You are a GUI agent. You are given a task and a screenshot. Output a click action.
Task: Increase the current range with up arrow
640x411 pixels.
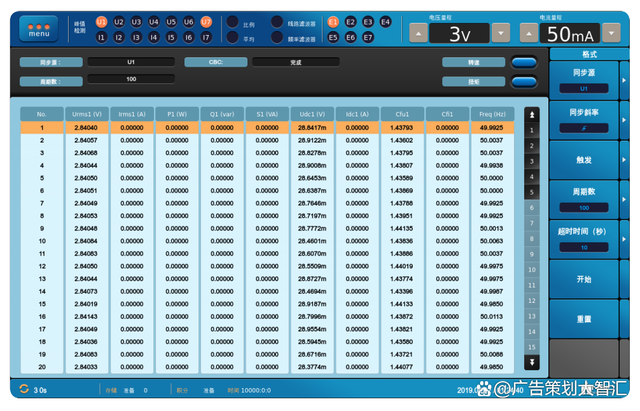(x=529, y=33)
